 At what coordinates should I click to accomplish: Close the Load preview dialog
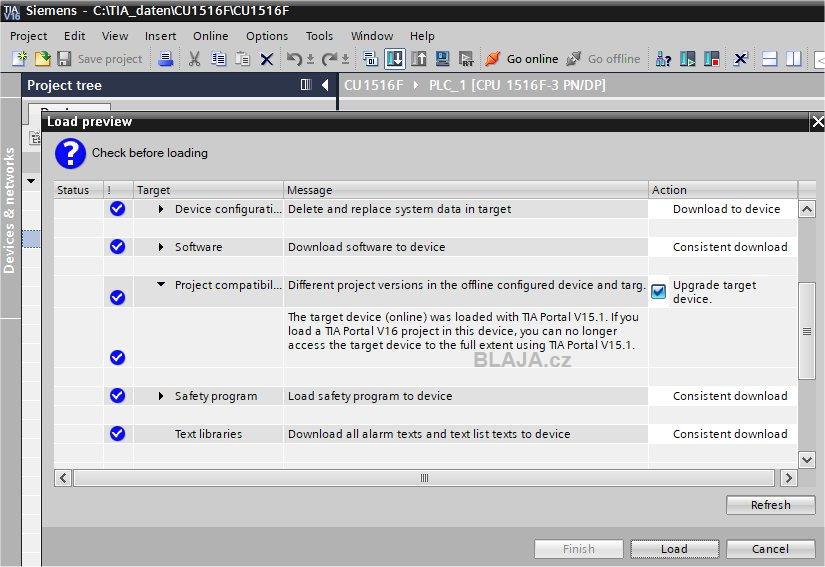tap(818, 122)
